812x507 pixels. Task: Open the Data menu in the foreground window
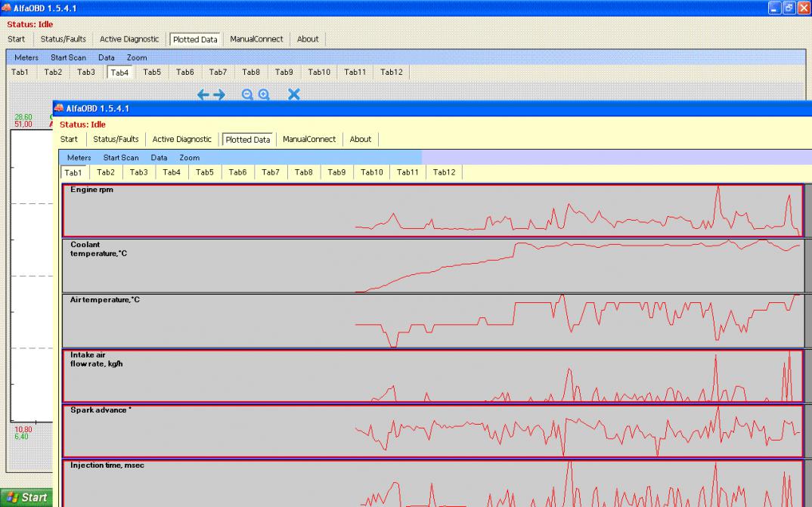point(159,158)
